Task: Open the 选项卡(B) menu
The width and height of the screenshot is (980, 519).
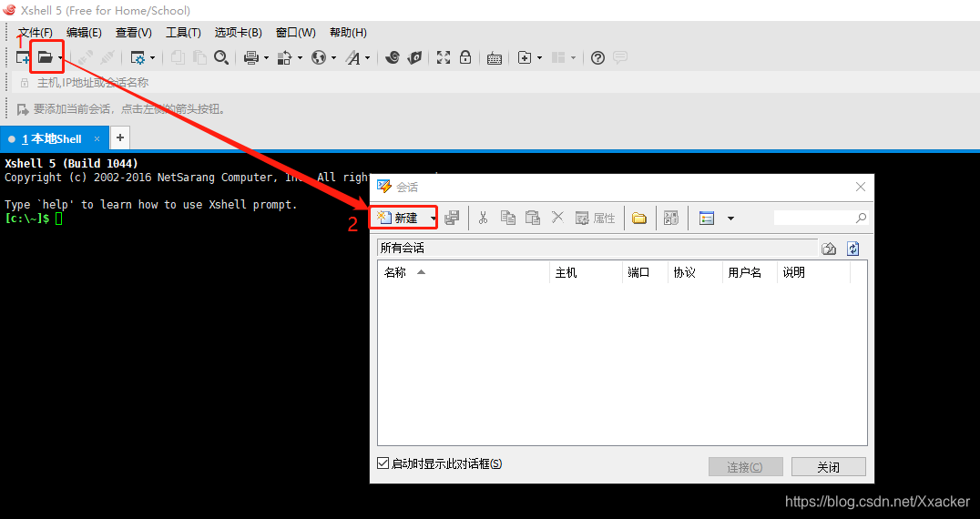Action: pyautogui.click(x=238, y=33)
